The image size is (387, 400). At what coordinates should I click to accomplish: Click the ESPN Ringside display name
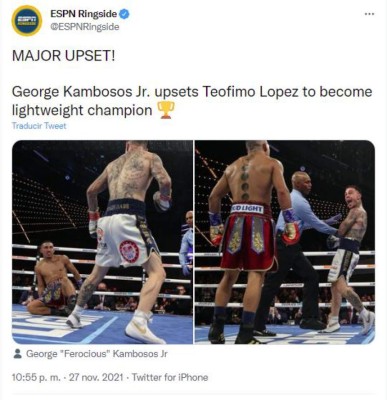tap(84, 14)
